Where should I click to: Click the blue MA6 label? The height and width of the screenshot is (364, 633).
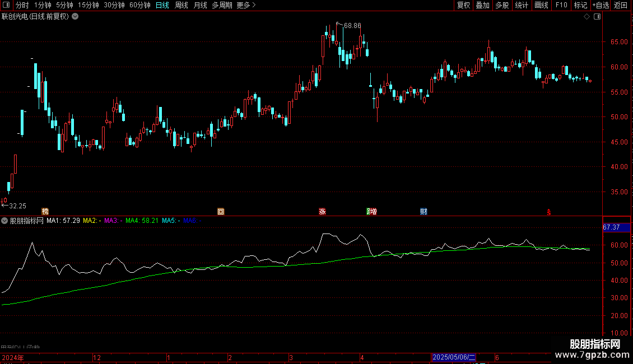pyautogui.click(x=193, y=221)
